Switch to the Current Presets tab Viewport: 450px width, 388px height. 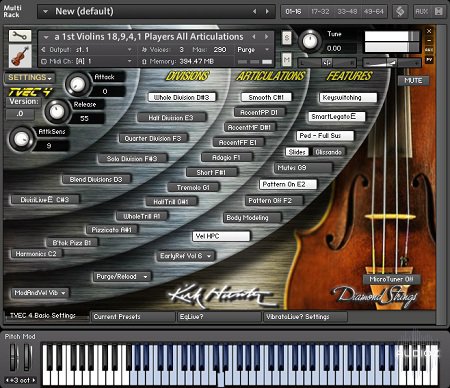[133, 317]
